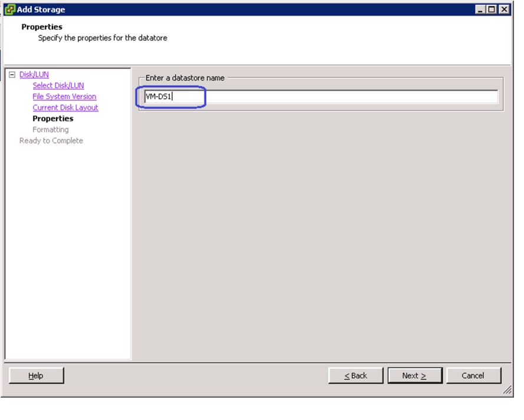Select the Ready to Complete step
The width and height of the screenshot is (524, 420).
point(51,141)
